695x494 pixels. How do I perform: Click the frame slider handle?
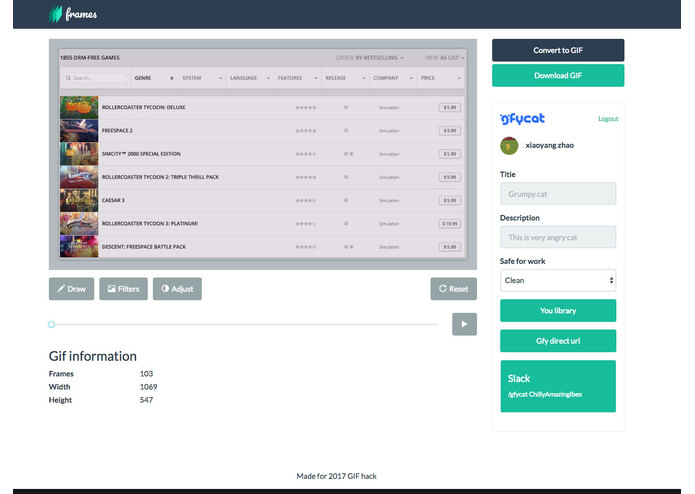pyautogui.click(x=51, y=324)
